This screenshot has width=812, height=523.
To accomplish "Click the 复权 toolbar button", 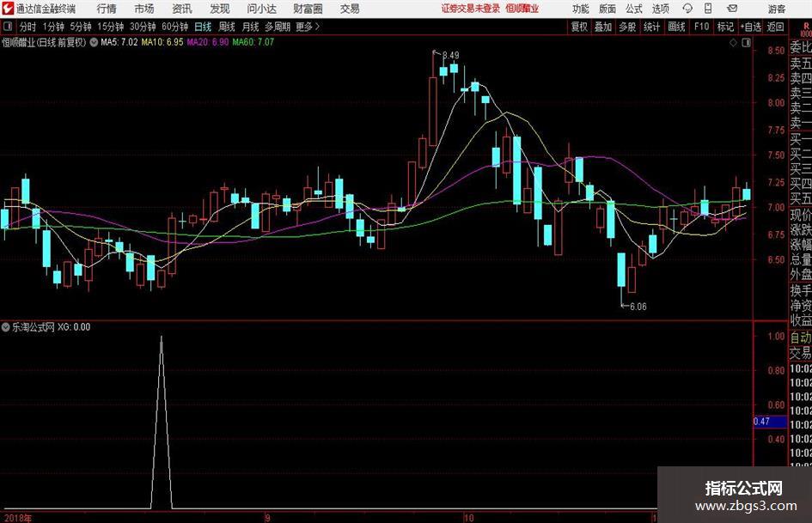I will click(579, 27).
